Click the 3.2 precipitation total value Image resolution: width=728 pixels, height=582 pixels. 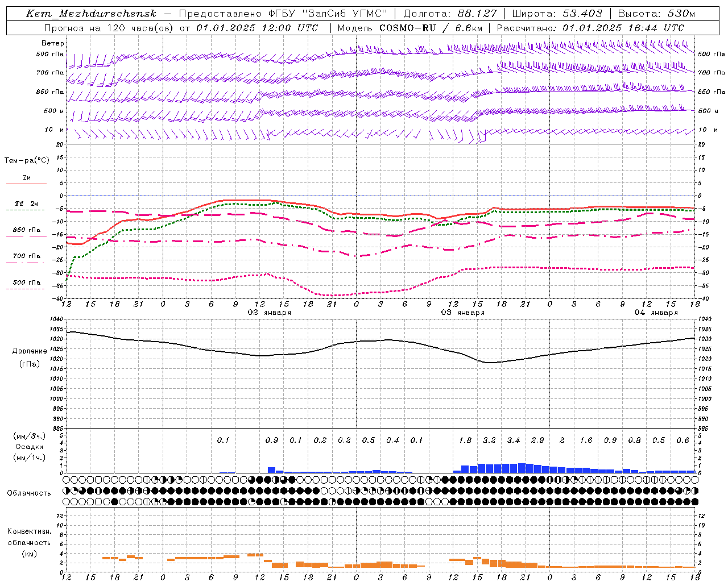tap(489, 440)
